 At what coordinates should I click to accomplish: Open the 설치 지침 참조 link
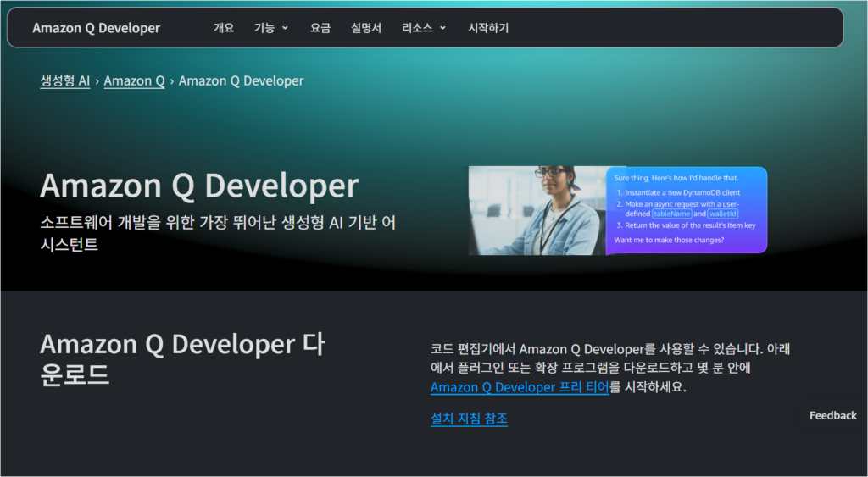[x=469, y=419]
